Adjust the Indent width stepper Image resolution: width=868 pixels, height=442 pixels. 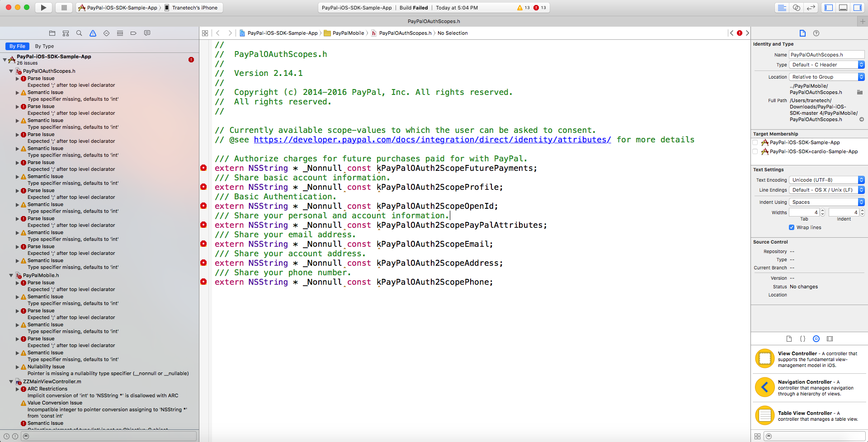[x=862, y=212]
